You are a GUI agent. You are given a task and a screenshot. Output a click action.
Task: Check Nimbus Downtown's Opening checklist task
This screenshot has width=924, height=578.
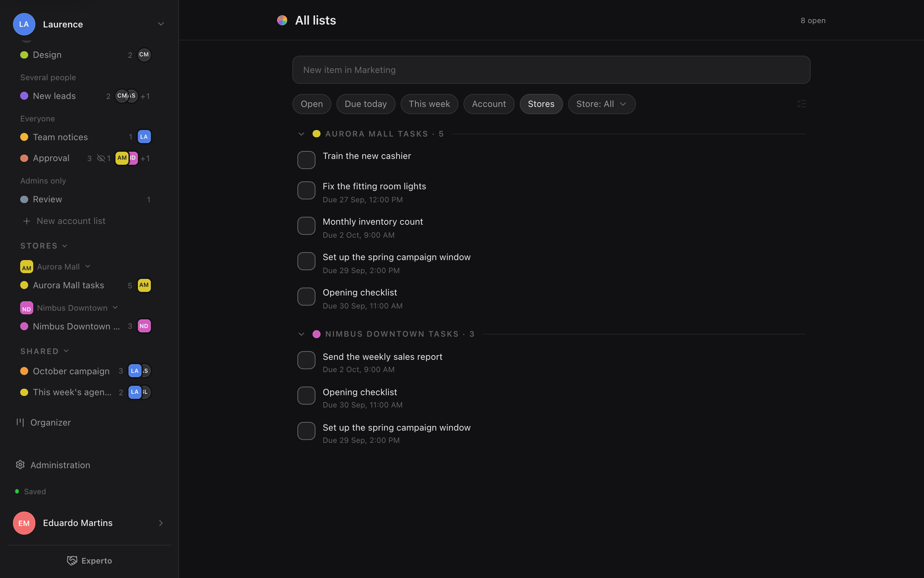click(x=306, y=396)
